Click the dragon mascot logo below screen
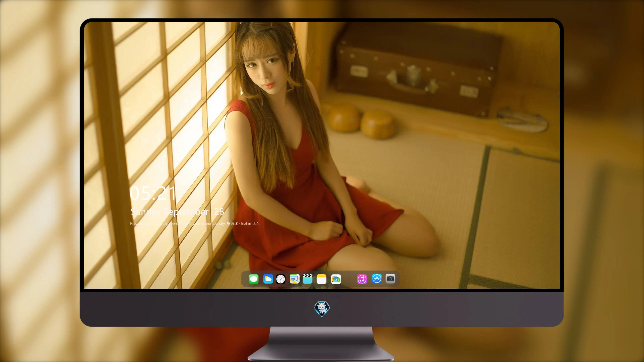Image resolution: width=644 pixels, height=362 pixels. click(x=322, y=309)
